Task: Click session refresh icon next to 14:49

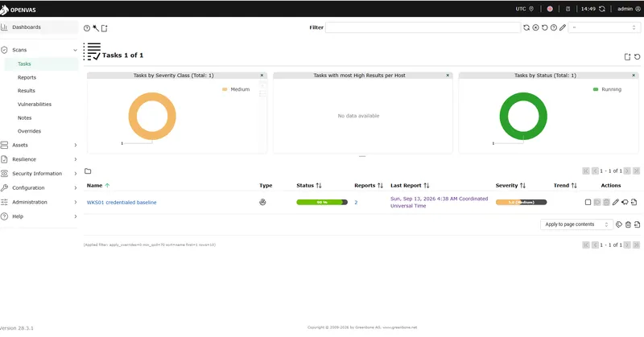Action: (601, 9)
